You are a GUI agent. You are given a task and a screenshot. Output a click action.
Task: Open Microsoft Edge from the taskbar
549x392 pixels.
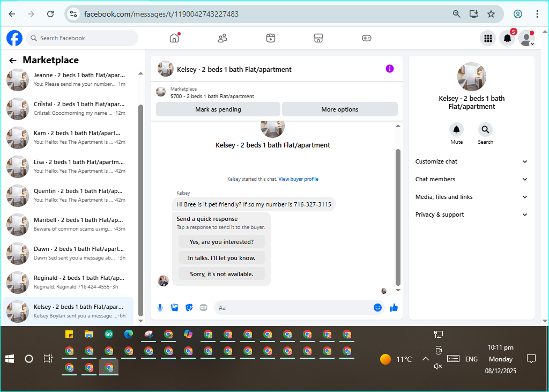pos(129,335)
